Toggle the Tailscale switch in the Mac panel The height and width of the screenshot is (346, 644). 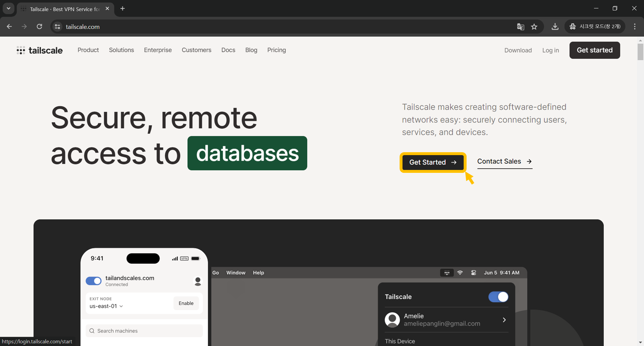(x=498, y=297)
